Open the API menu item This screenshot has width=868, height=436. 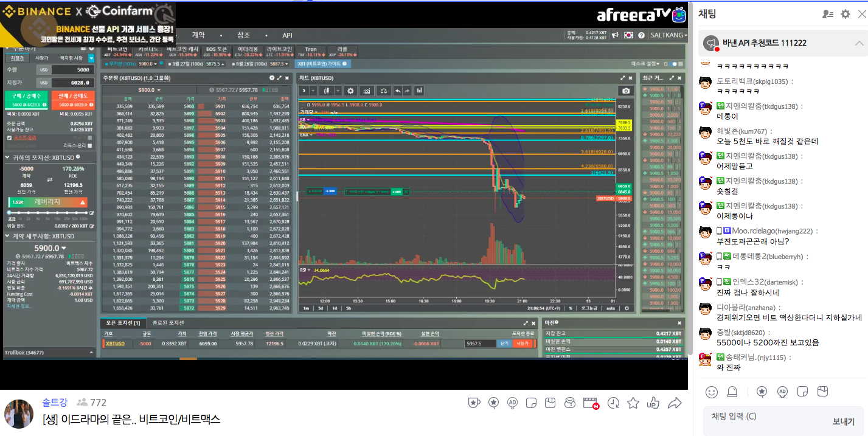coord(287,35)
